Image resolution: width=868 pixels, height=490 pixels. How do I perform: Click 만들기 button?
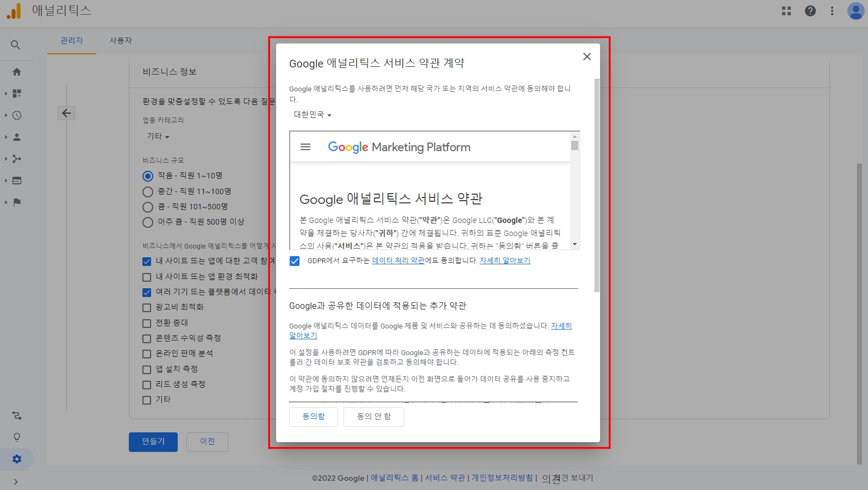[153, 442]
